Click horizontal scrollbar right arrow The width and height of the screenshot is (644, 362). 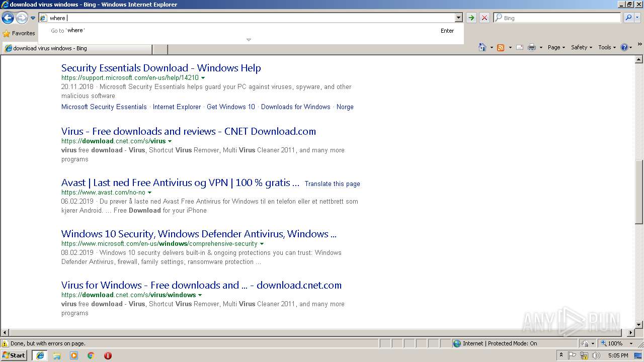[x=631, y=333]
